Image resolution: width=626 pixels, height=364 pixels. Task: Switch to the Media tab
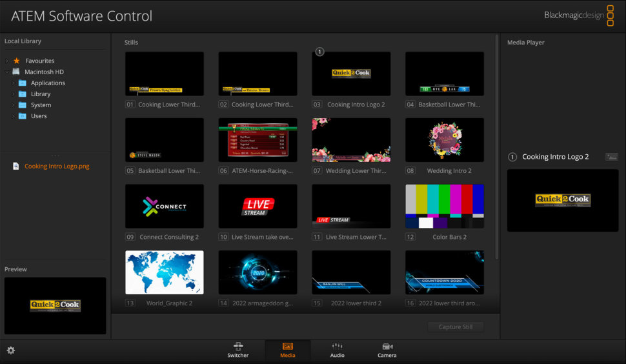pos(287,350)
